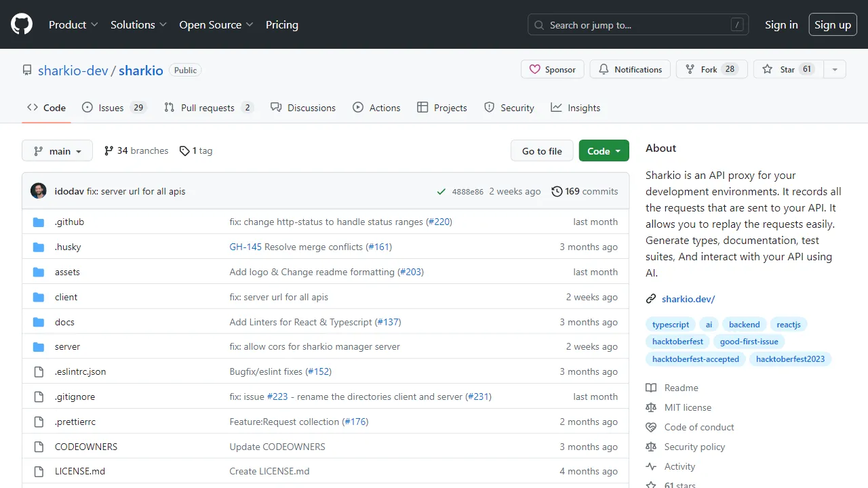Click the Security policy scale icon

tap(651, 447)
